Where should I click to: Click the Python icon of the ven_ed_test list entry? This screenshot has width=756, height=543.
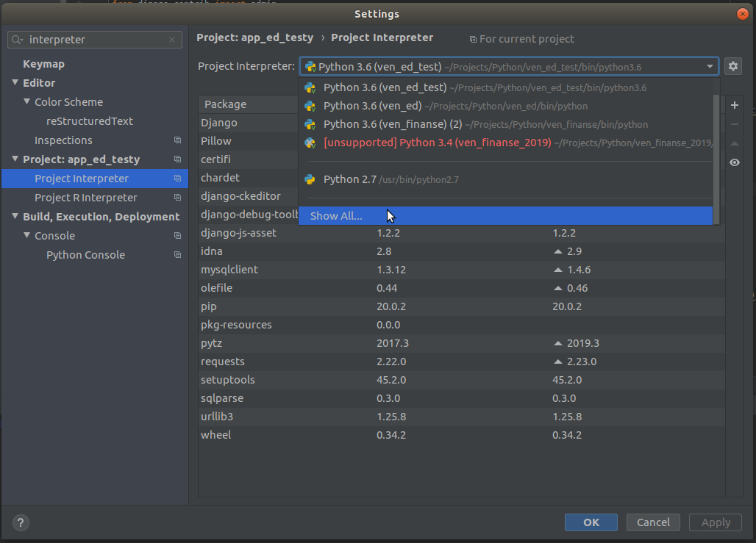click(x=310, y=87)
